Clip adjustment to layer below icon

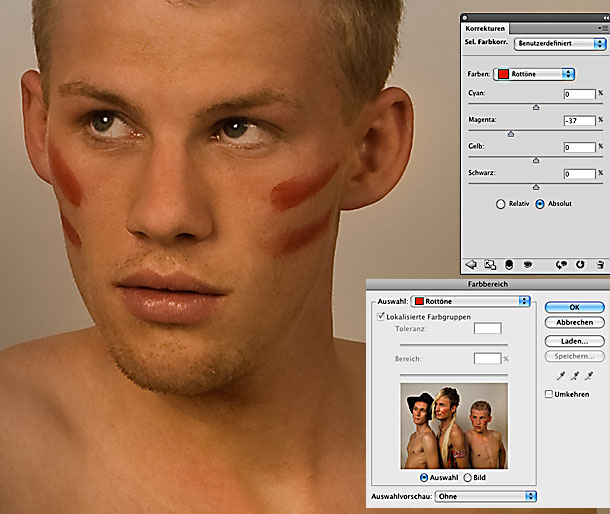tap(509, 265)
